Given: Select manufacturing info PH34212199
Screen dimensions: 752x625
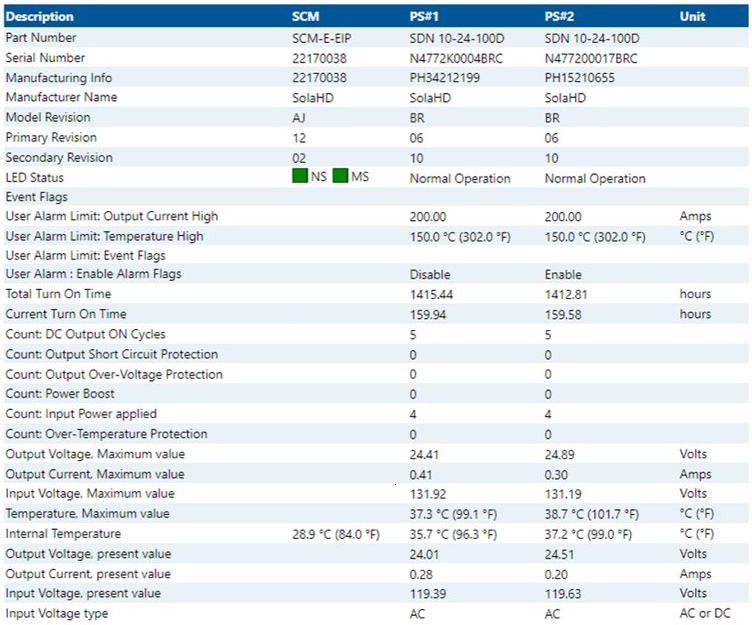Looking at the screenshot, I should click(445, 78).
